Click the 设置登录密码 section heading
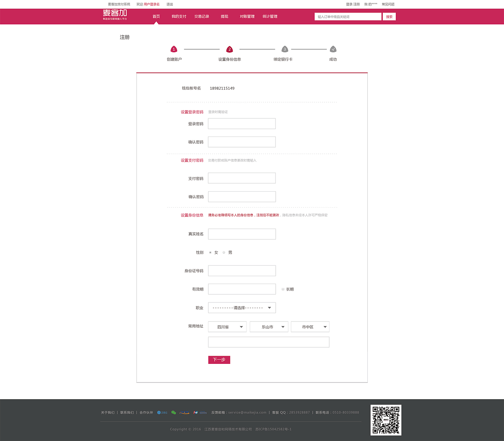This screenshot has width=504, height=441. (192, 112)
